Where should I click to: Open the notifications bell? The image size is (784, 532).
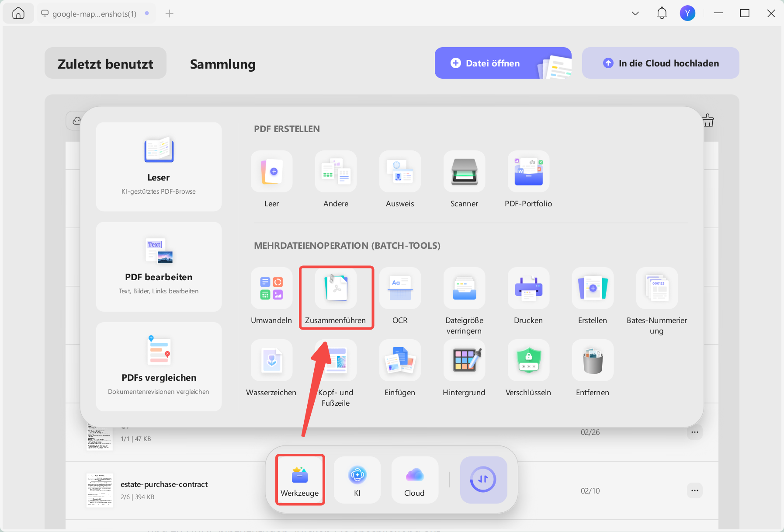click(x=662, y=13)
